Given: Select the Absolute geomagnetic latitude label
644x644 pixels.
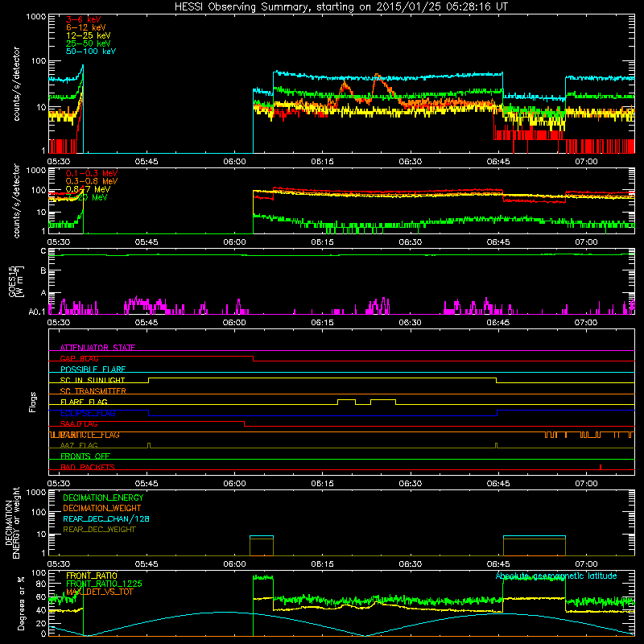Looking at the screenshot, I should coord(556,576).
